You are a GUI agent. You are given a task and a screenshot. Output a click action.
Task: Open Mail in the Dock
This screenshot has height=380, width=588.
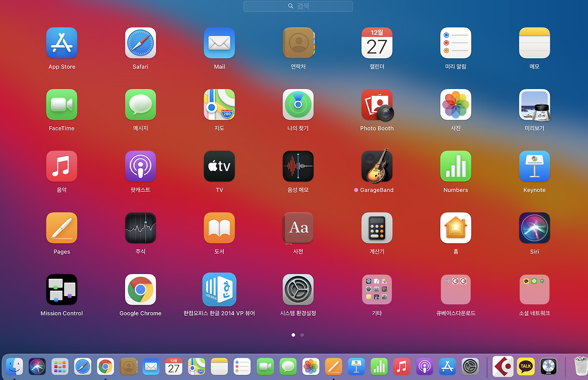151,366
